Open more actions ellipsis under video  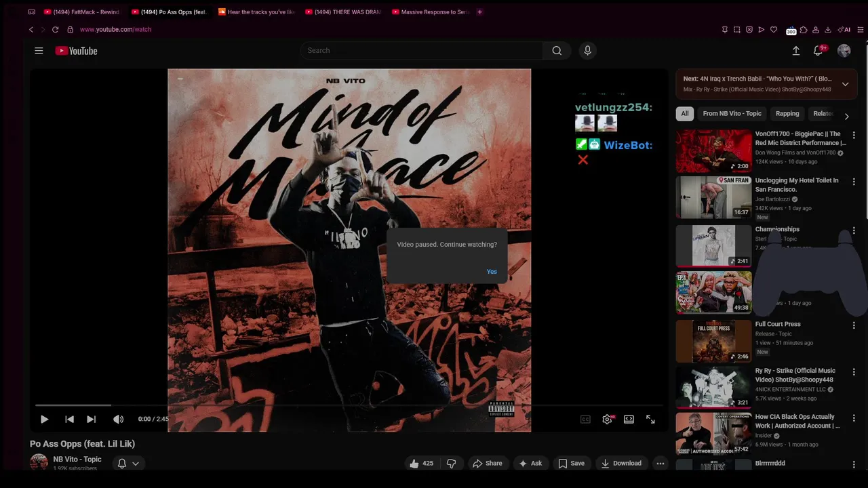click(x=660, y=464)
